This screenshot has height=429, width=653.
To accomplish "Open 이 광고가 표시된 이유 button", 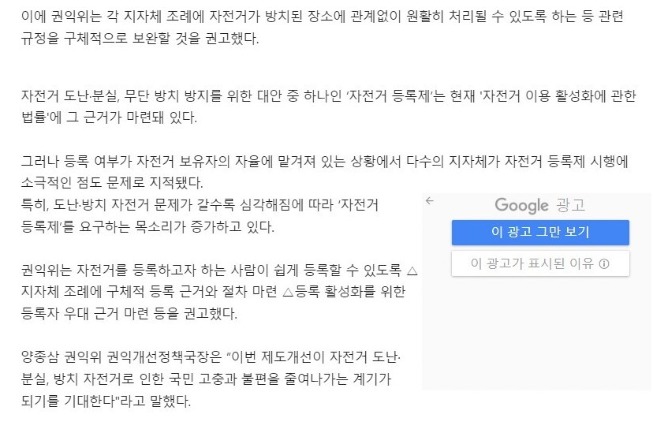I will 540,264.
